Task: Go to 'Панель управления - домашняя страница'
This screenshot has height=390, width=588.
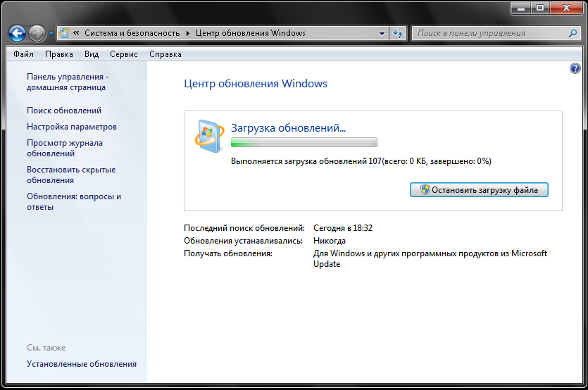Action: (x=68, y=82)
